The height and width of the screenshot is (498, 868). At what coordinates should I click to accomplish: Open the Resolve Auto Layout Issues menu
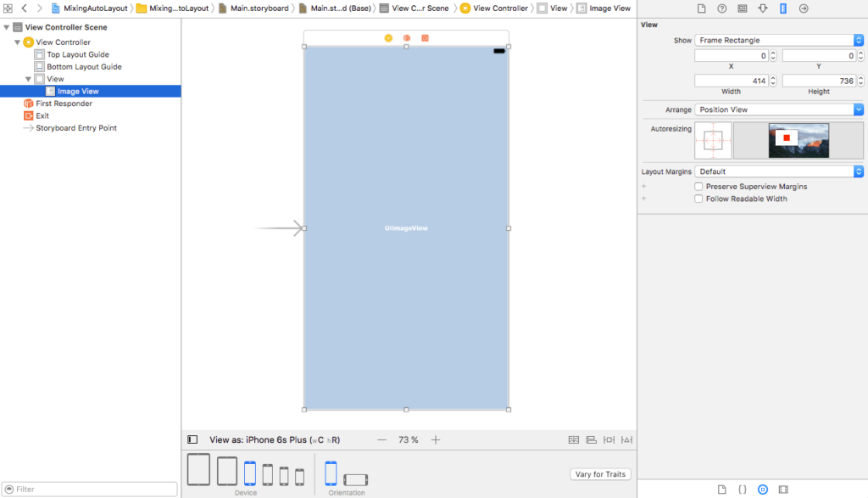click(x=627, y=439)
